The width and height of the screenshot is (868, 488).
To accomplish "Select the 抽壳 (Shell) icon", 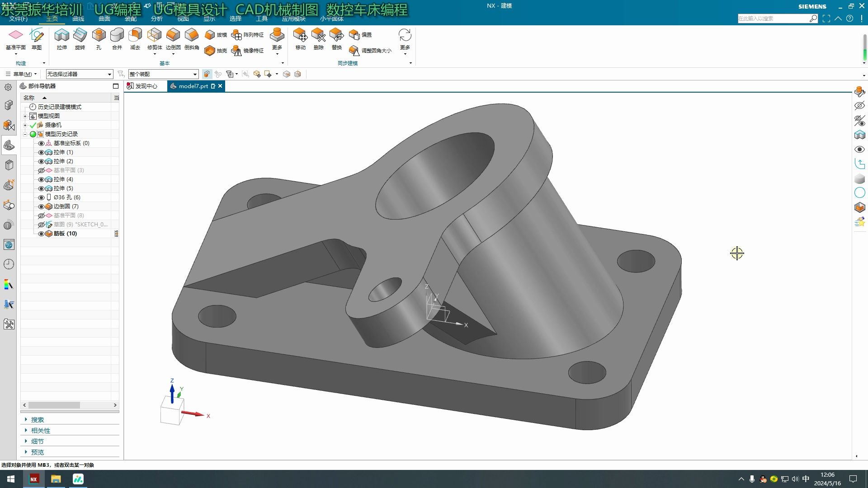I will [x=210, y=51].
